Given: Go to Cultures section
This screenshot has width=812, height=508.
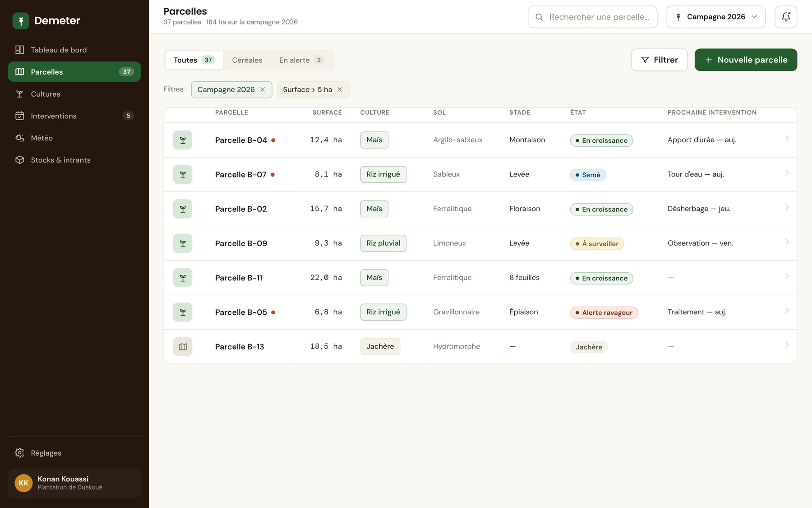Looking at the screenshot, I should tap(74, 94).
